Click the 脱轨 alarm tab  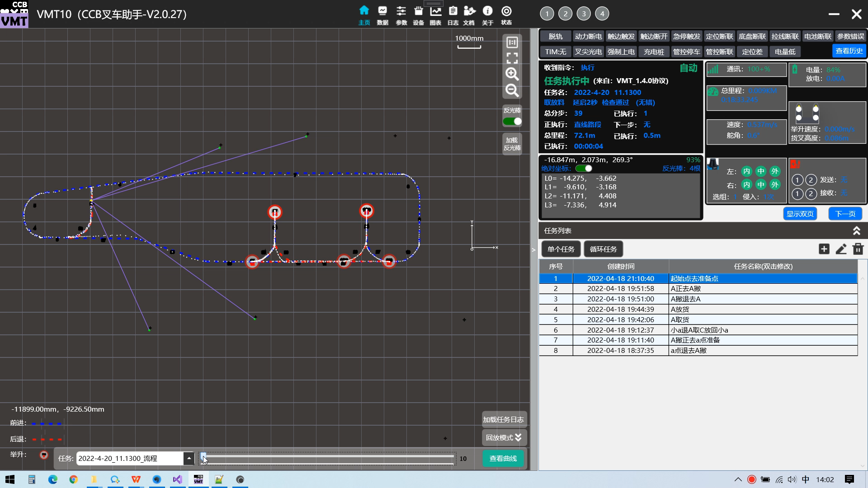click(556, 36)
